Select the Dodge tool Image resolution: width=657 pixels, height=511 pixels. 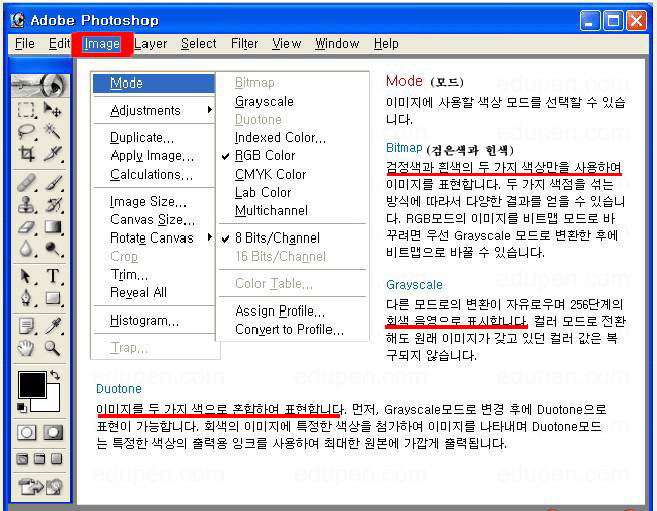pyautogui.click(x=52, y=249)
